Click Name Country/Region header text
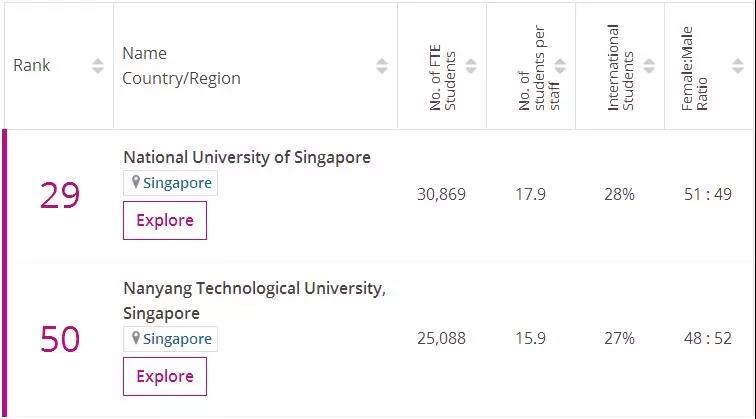 pos(181,66)
